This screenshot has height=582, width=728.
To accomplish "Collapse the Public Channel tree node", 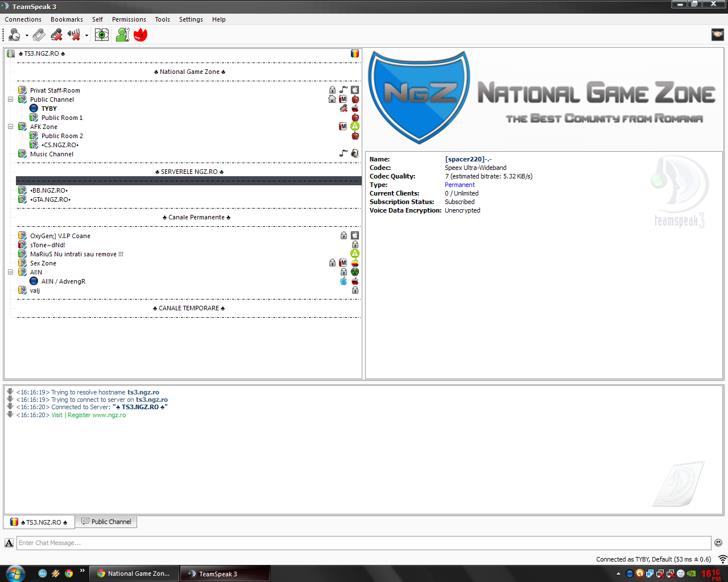I will pos(10,99).
